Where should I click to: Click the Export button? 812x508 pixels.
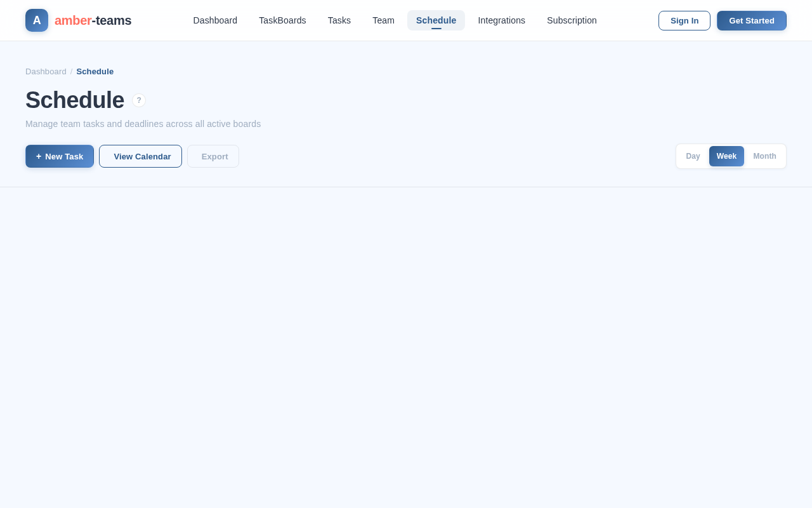coord(213,156)
